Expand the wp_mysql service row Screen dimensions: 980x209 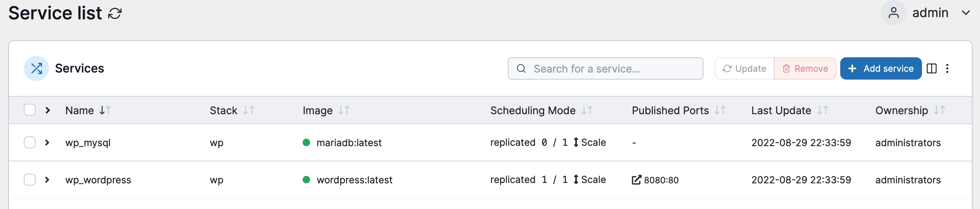[x=47, y=143]
